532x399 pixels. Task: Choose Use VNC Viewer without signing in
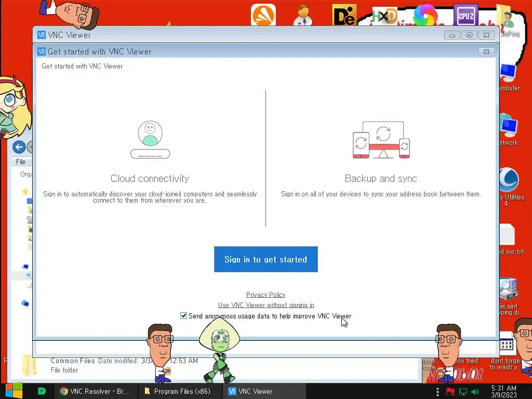(265, 305)
